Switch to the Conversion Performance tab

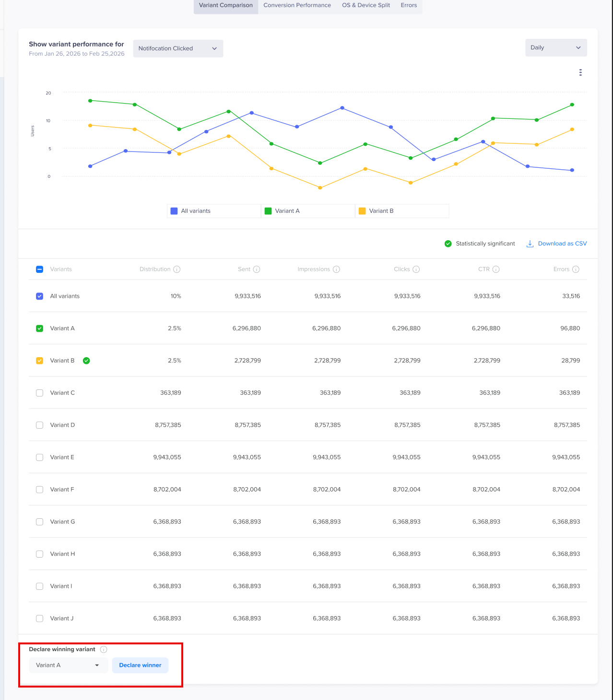click(297, 5)
